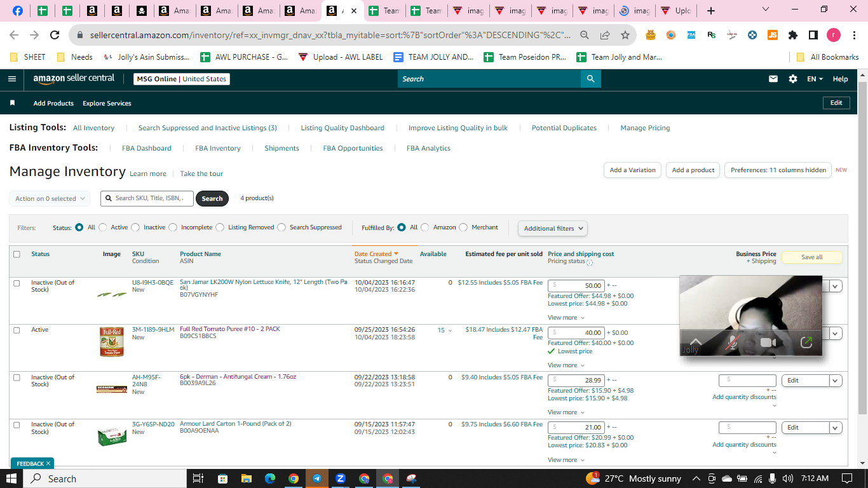The width and height of the screenshot is (868, 488).
Task: Open the volume icon in system tray
Action: (788, 478)
